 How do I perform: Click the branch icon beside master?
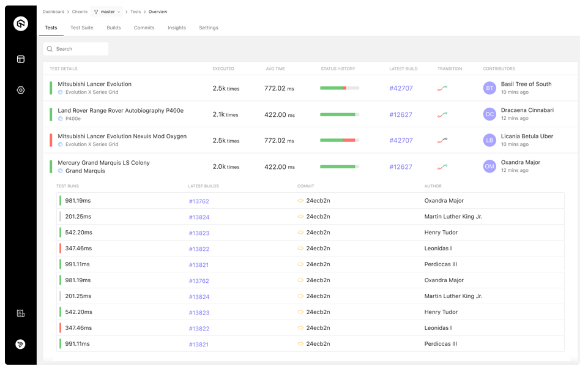[95, 11]
